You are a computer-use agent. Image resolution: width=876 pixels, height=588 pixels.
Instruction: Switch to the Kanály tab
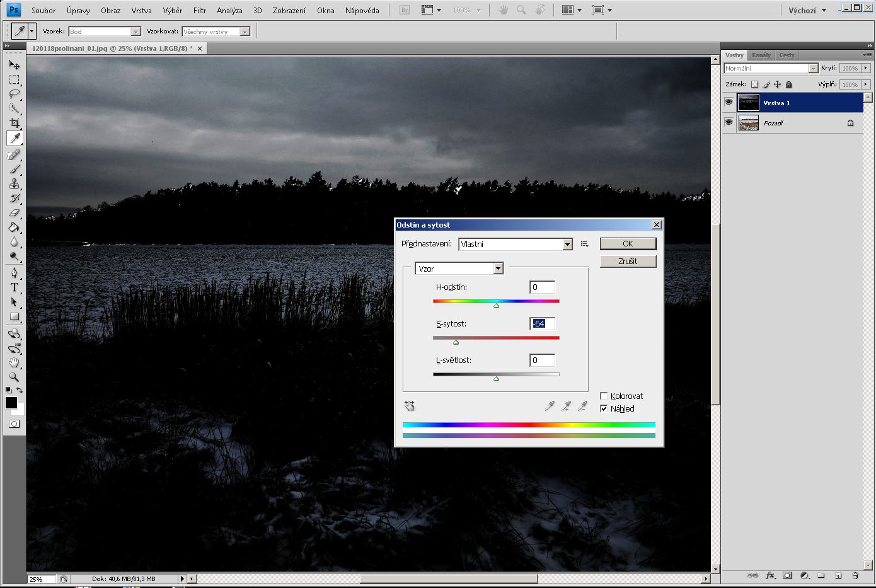(761, 55)
